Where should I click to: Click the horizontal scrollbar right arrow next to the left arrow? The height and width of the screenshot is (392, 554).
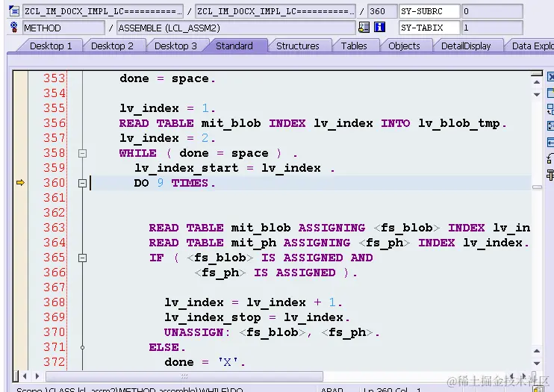point(37,376)
